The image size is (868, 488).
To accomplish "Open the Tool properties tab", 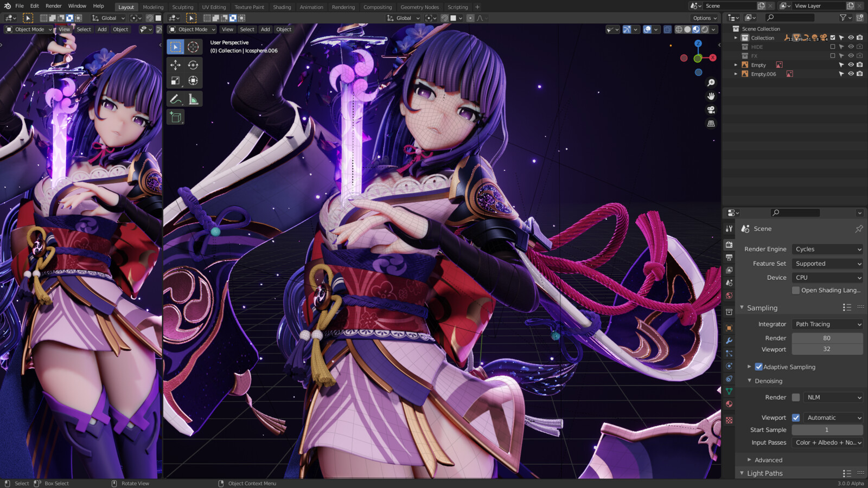I will [729, 229].
